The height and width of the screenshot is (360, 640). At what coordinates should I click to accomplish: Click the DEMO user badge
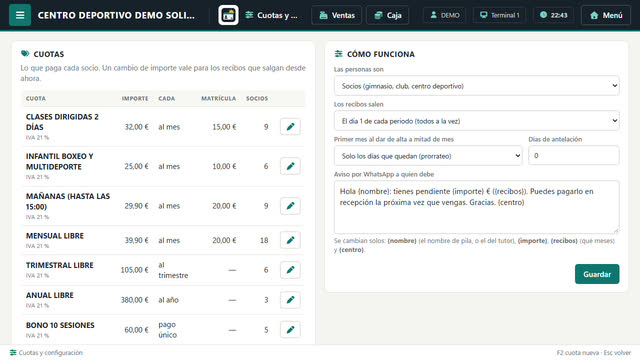444,15
